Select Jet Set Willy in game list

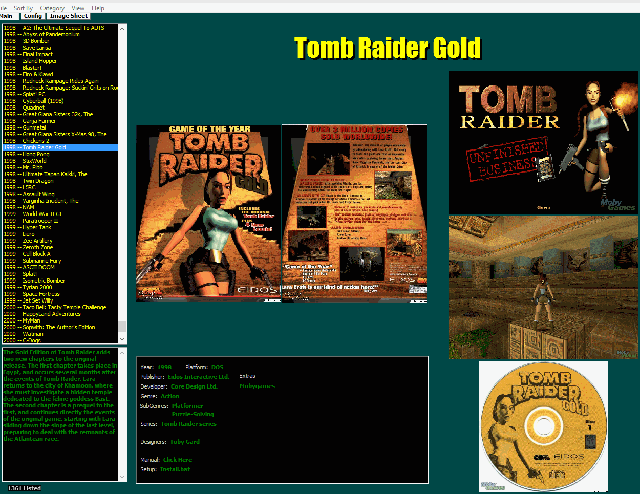[x=60, y=300]
